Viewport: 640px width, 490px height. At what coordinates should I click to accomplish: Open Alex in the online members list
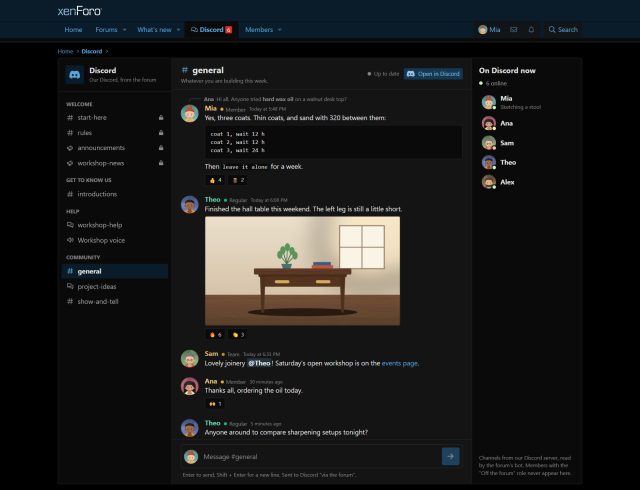pyautogui.click(x=526, y=182)
